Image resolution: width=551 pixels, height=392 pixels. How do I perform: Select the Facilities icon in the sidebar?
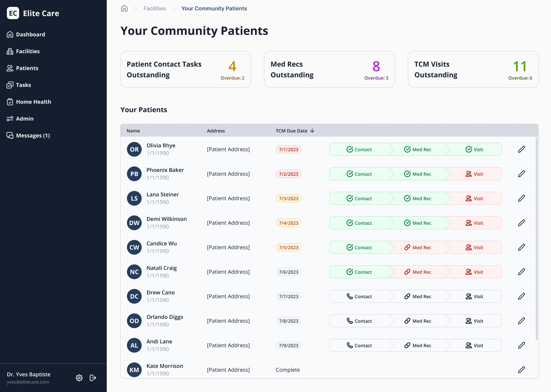pos(10,51)
